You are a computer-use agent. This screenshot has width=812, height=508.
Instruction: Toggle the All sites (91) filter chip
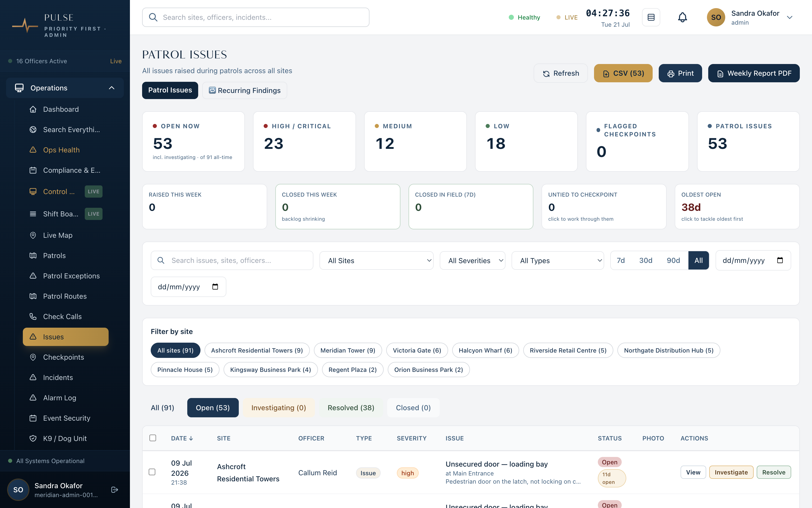[176, 351]
